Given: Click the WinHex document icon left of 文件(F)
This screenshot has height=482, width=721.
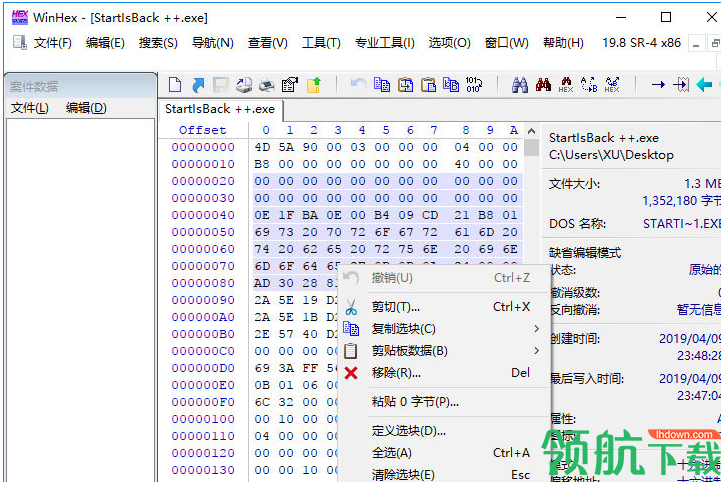Looking at the screenshot, I should pyautogui.click(x=20, y=42).
